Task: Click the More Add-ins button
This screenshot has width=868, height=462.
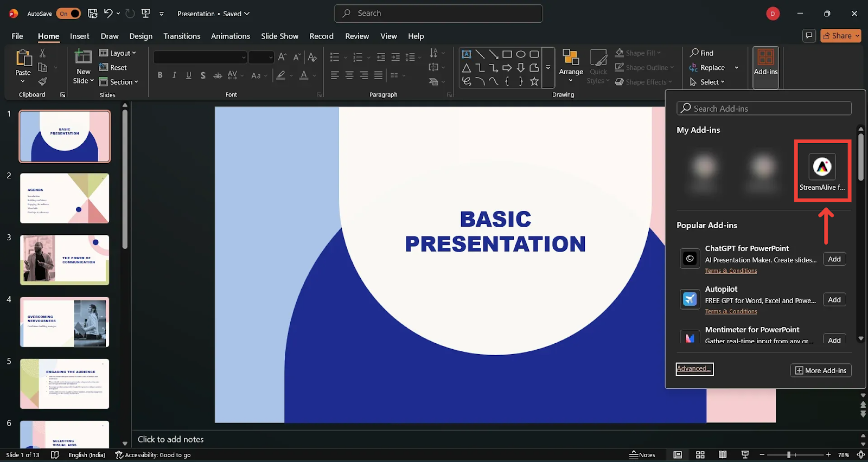Action: [x=820, y=370]
